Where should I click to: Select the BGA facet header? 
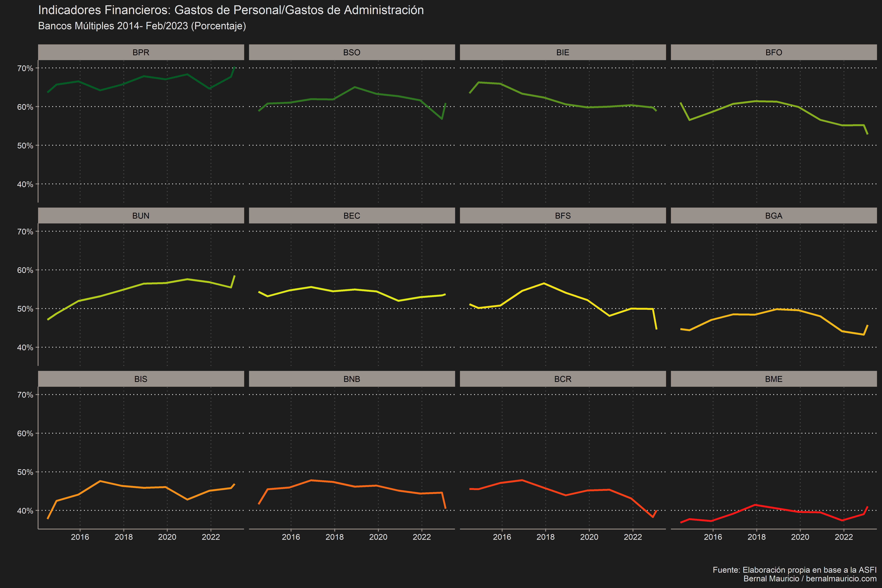(774, 216)
